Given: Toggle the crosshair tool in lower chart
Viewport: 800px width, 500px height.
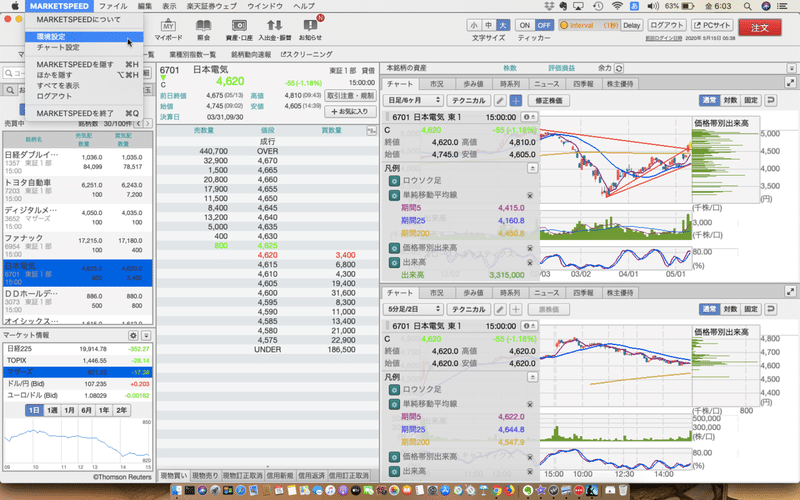Looking at the screenshot, I should [516, 309].
